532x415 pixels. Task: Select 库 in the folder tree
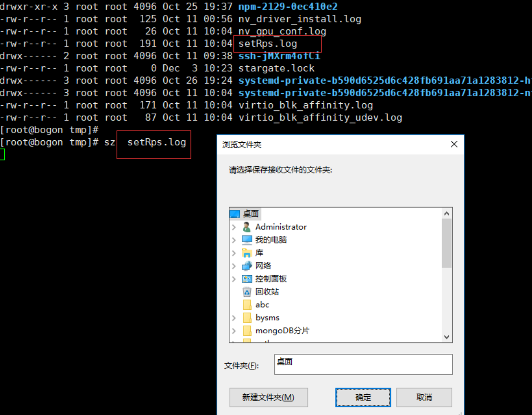click(x=259, y=253)
